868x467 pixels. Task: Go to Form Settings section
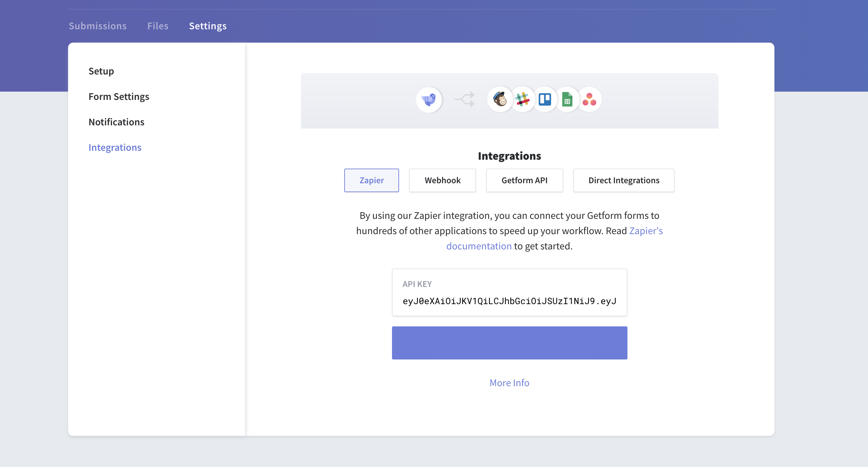click(119, 97)
